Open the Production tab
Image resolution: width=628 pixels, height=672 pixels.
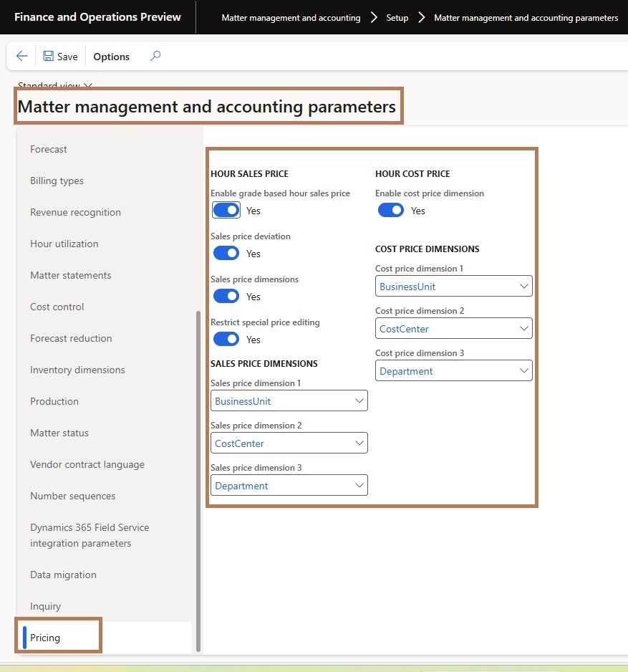point(54,401)
